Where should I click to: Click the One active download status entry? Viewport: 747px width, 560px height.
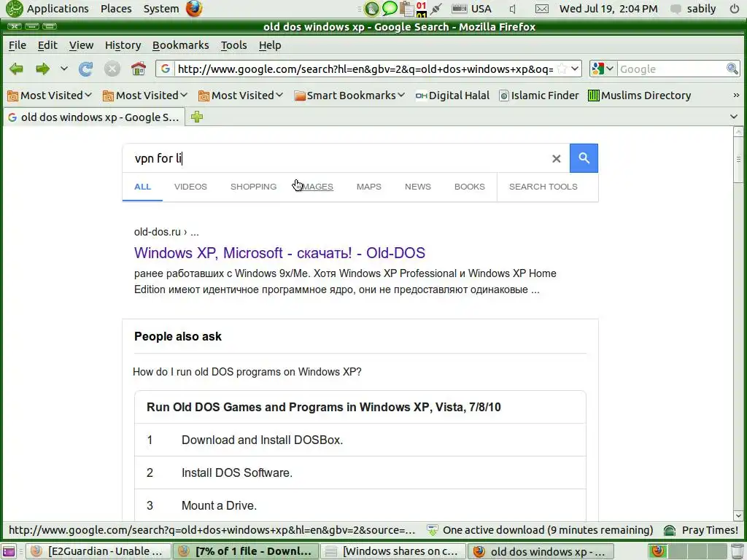pos(540,530)
